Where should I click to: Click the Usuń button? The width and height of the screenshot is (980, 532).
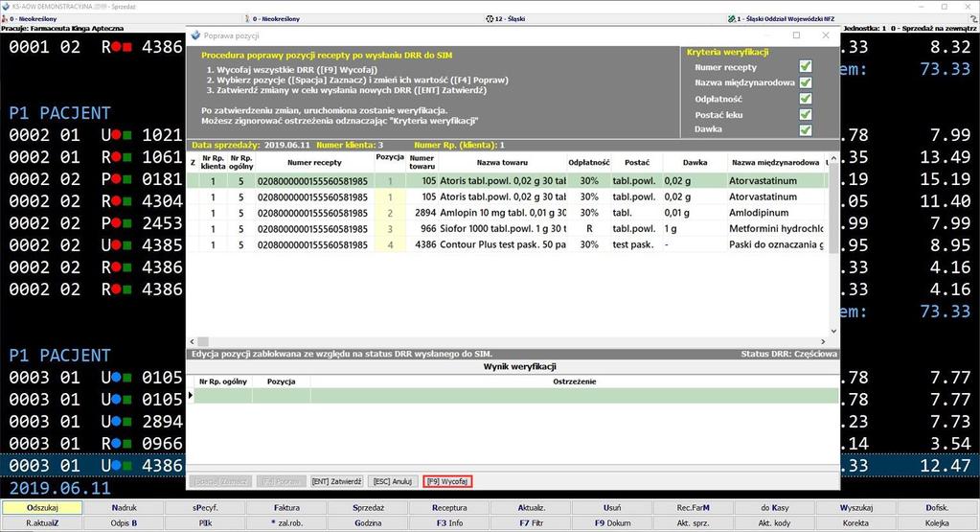point(612,508)
